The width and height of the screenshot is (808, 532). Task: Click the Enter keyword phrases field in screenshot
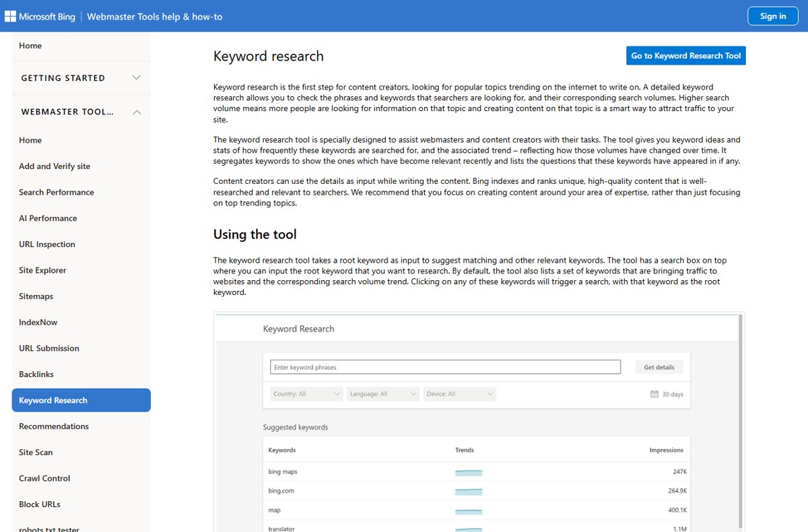(x=445, y=367)
